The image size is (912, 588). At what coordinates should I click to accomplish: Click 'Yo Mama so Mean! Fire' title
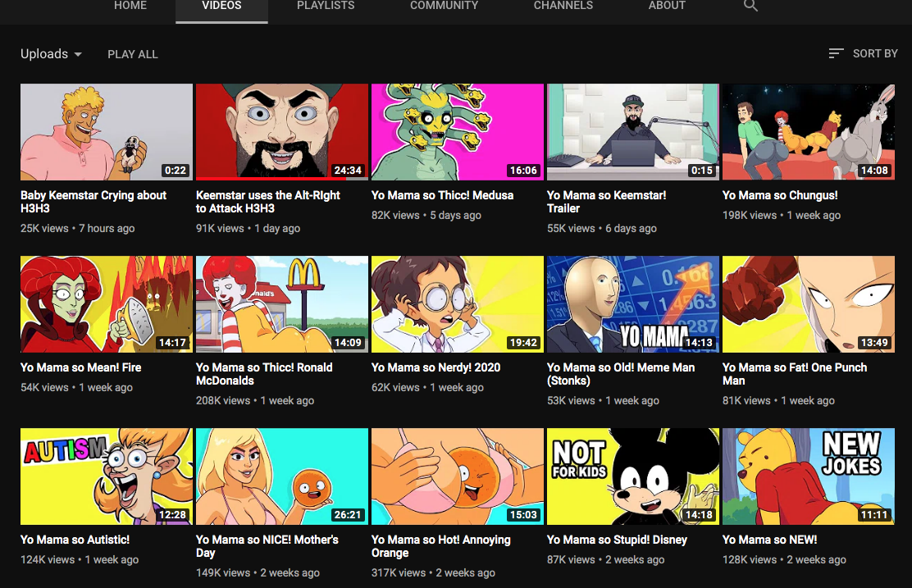81,367
